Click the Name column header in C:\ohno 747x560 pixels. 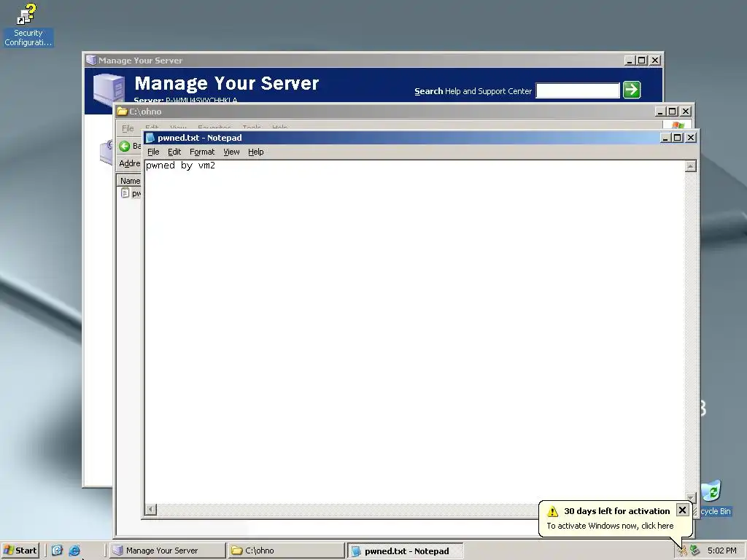[130, 181]
